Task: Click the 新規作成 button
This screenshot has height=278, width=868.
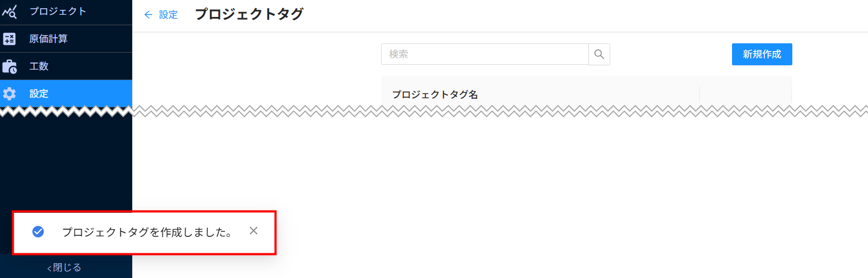Action: pyautogui.click(x=762, y=54)
